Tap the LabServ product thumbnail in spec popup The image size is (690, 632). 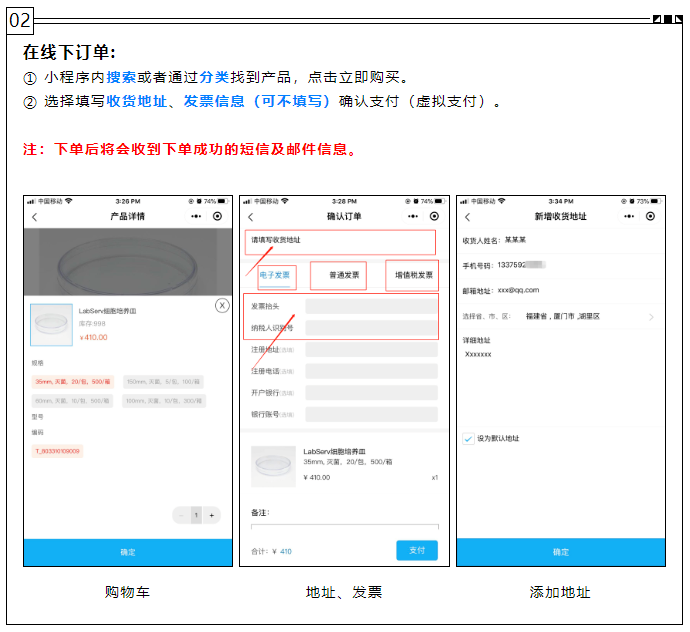tap(51, 324)
